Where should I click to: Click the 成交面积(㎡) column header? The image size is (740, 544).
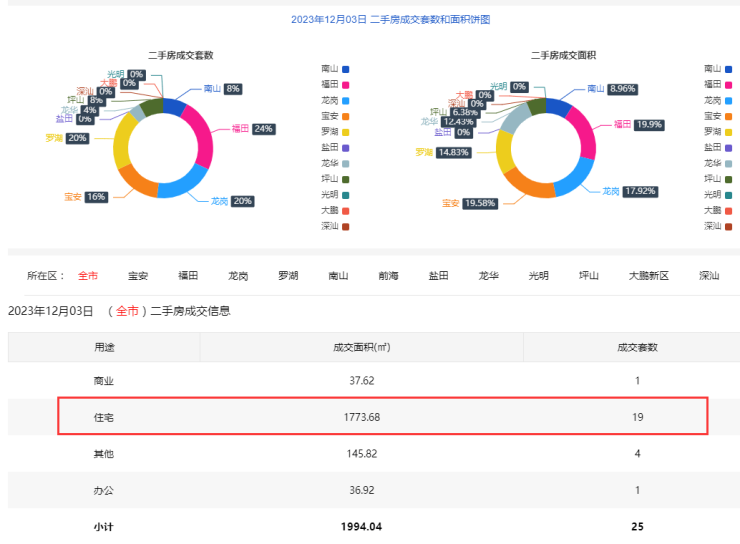click(x=361, y=347)
